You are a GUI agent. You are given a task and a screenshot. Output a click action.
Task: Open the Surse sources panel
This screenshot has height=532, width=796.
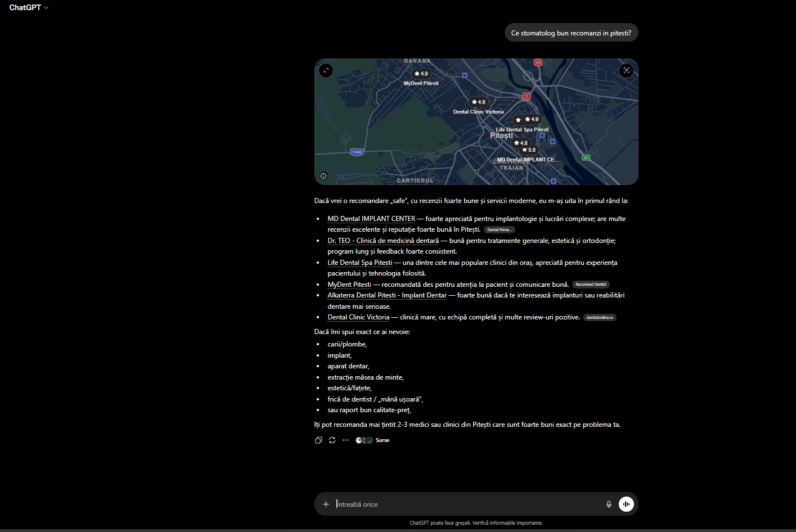(372, 440)
